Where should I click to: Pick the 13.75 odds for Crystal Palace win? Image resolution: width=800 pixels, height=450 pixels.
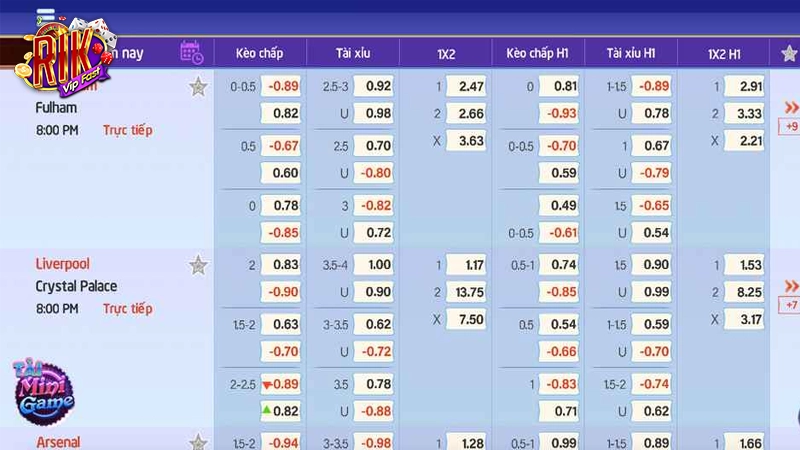click(466, 292)
